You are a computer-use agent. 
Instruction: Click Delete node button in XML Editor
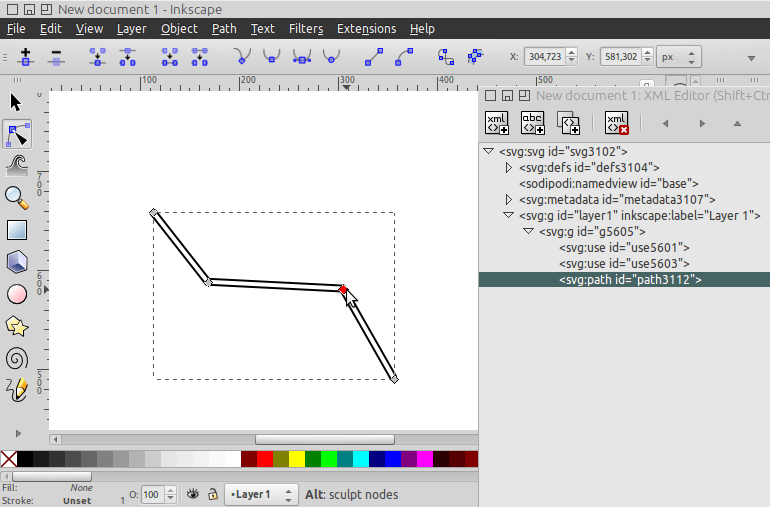[617, 123]
